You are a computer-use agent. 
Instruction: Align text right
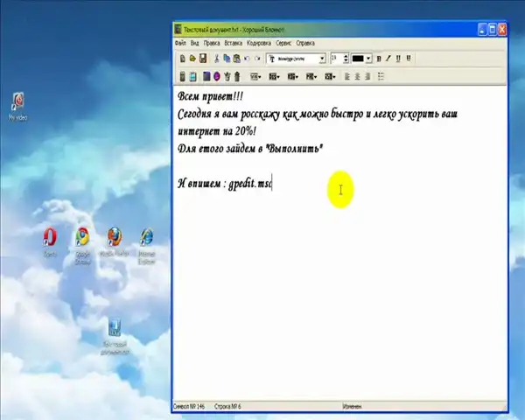point(367,76)
